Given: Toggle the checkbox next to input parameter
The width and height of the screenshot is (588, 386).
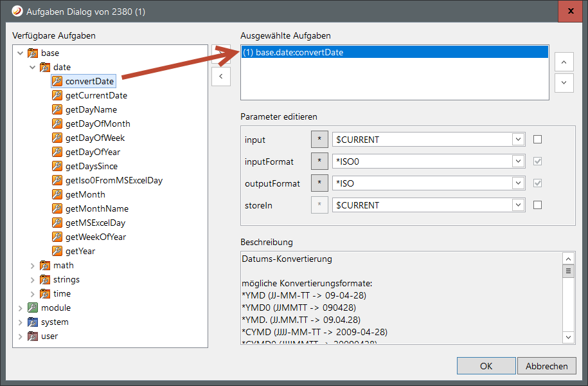Looking at the screenshot, I should (x=537, y=140).
